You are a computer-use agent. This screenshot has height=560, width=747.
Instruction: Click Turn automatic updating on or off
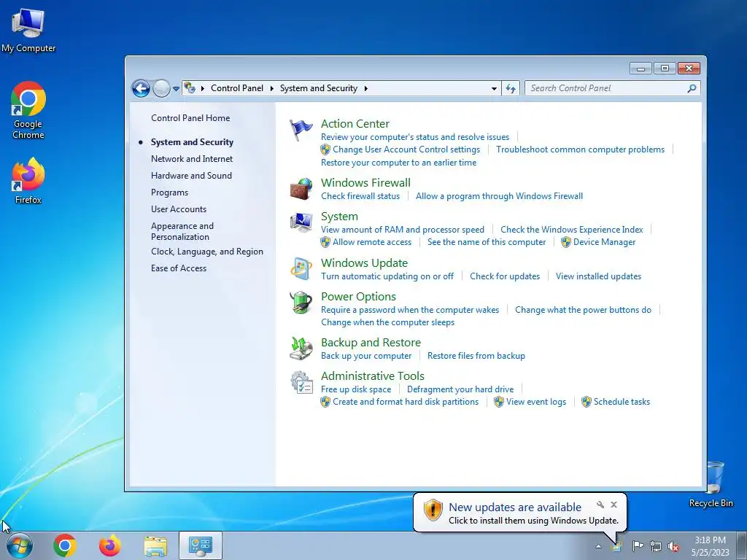[387, 276]
